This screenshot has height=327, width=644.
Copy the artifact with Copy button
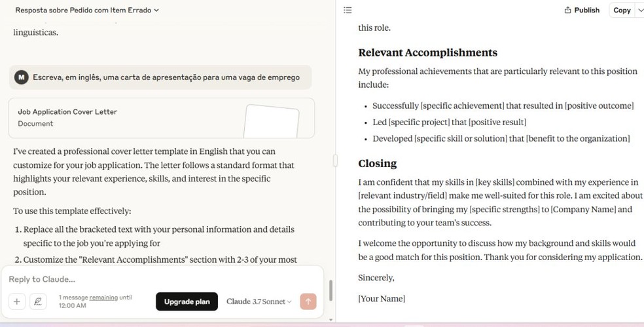click(621, 10)
